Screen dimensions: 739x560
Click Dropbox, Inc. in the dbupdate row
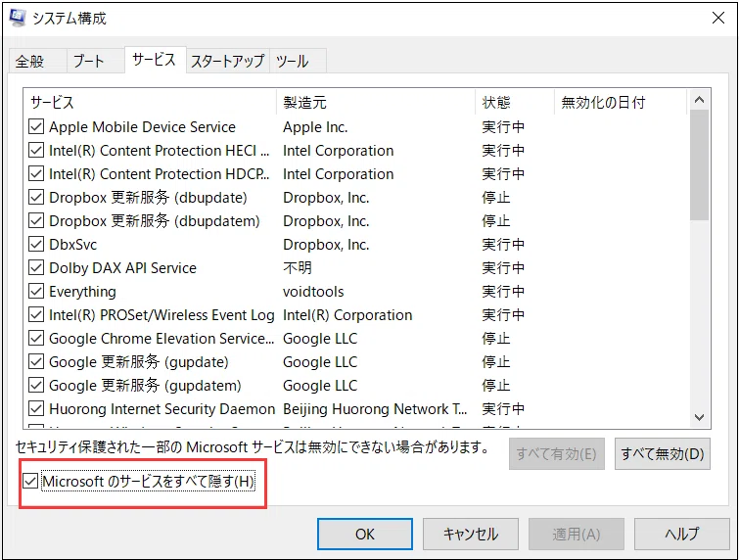click(326, 198)
